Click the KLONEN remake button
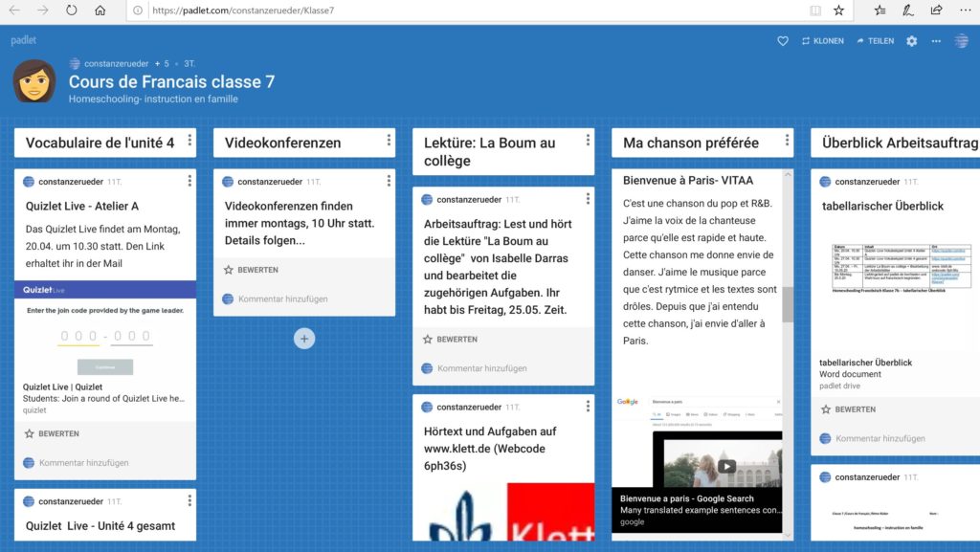 [x=822, y=41]
